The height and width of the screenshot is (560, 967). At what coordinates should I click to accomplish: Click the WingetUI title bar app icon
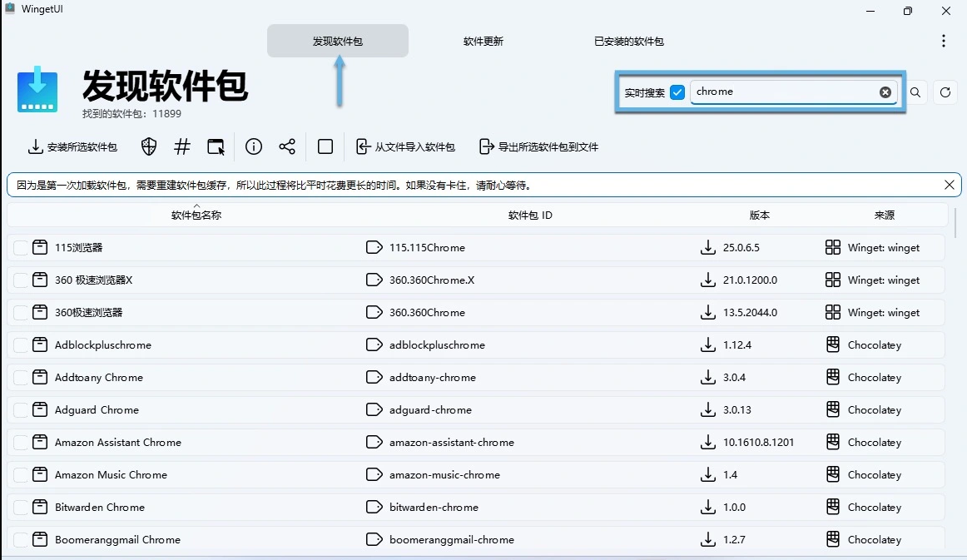click(10, 8)
